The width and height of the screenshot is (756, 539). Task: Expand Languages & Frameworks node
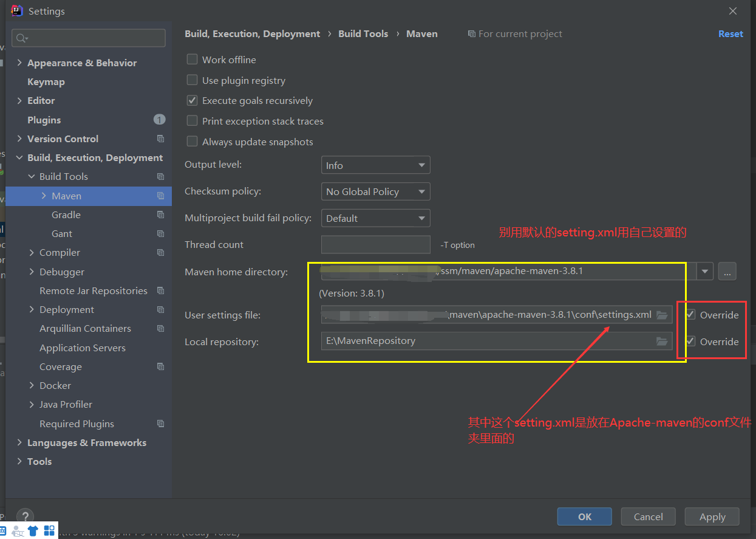click(x=19, y=442)
